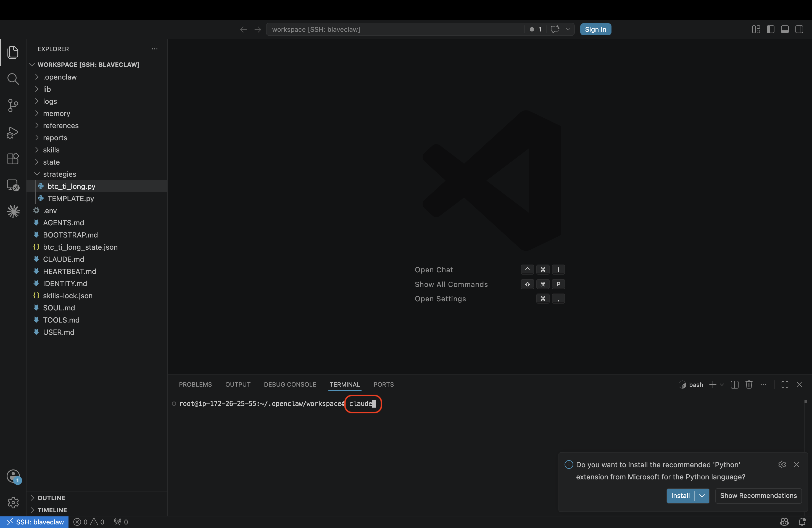The width and height of the screenshot is (812, 528).
Task: Add a new terminal with plus icon
Action: pyautogui.click(x=712, y=384)
